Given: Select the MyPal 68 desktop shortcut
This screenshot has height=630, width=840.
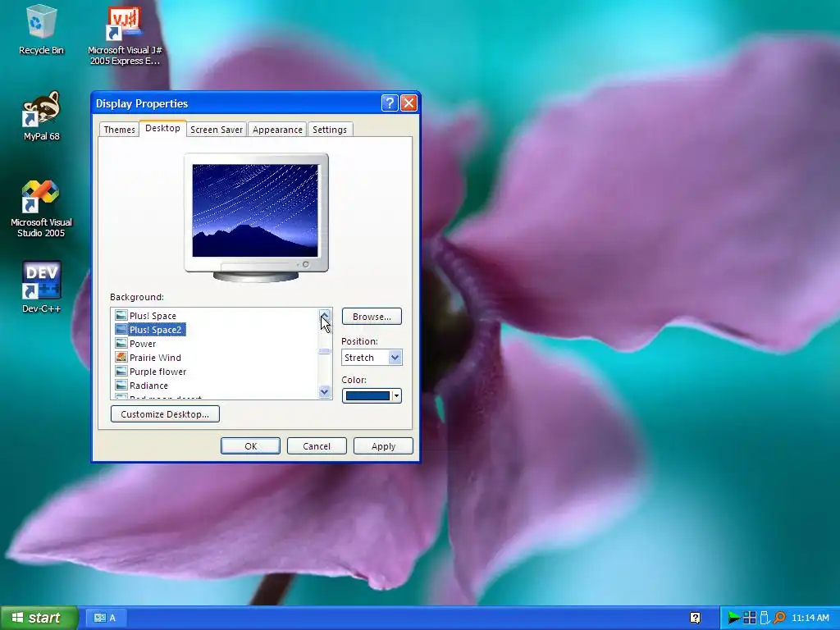Looking at the screenshot, I should tap(41, 116).
